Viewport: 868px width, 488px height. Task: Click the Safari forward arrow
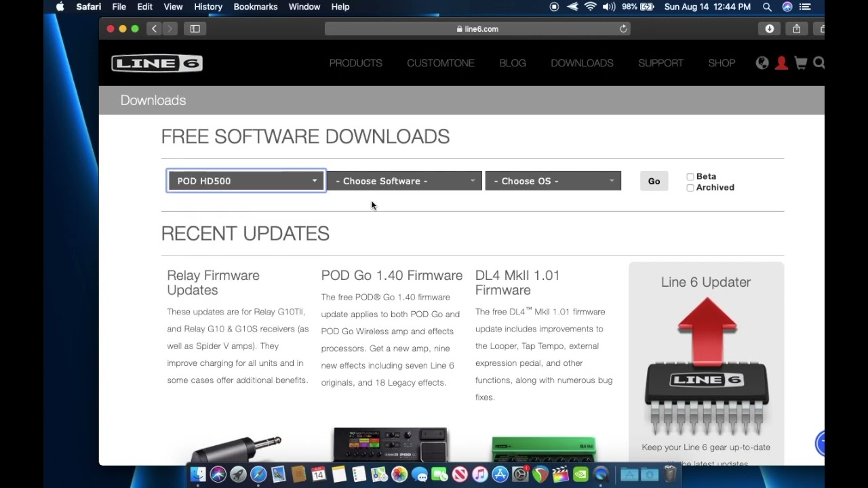[170, 28]
